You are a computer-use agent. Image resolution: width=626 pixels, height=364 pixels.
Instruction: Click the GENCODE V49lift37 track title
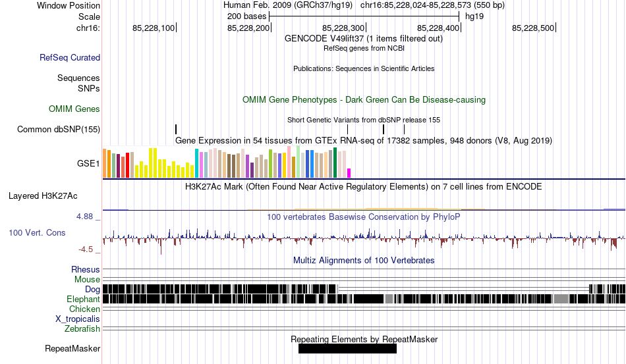[x=363, y=39]
